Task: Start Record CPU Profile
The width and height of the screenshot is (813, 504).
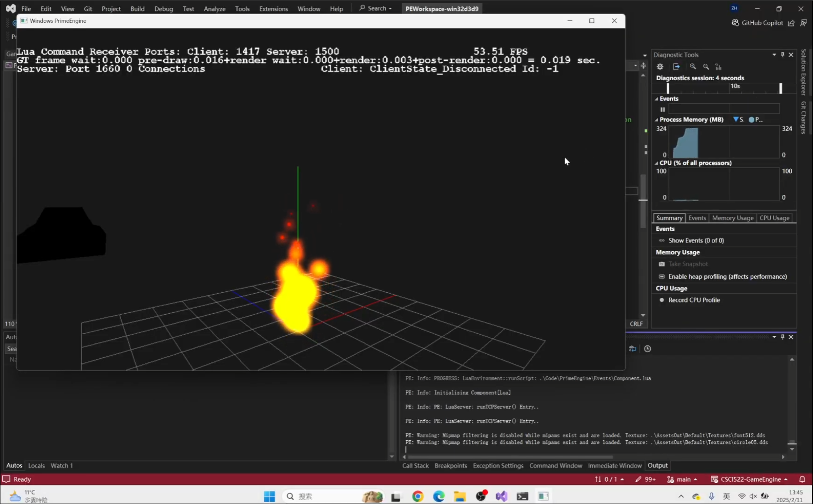Action: coord(694,300)
